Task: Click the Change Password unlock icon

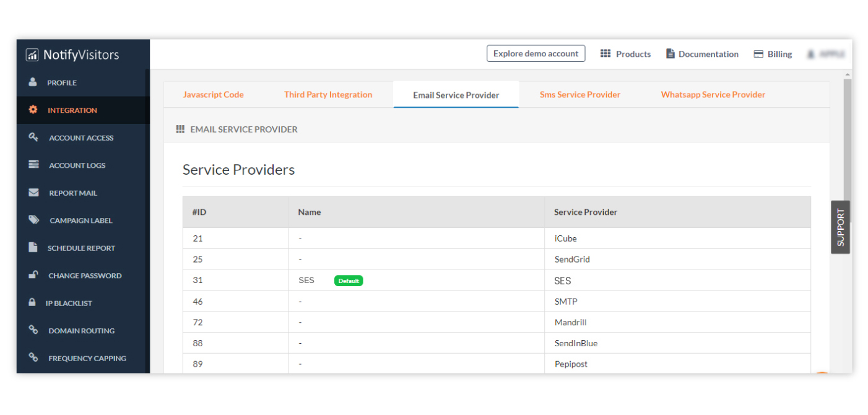Action: (33, 275)
